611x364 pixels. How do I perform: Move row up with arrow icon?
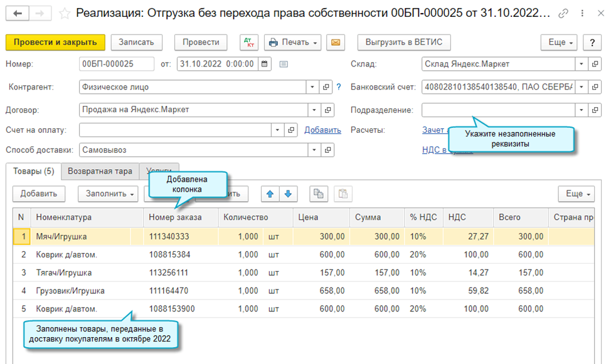click(x=270, y=194)
